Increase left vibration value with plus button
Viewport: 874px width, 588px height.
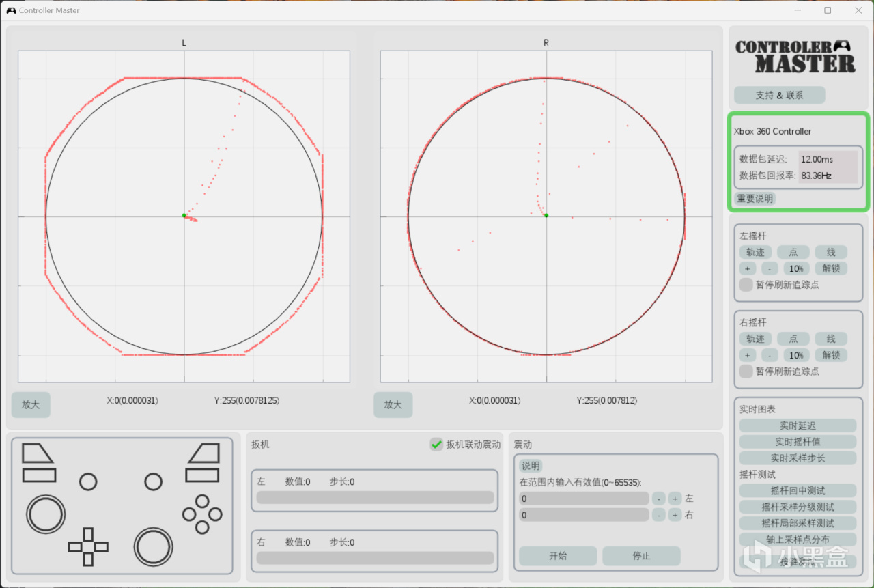coord(675,499)
